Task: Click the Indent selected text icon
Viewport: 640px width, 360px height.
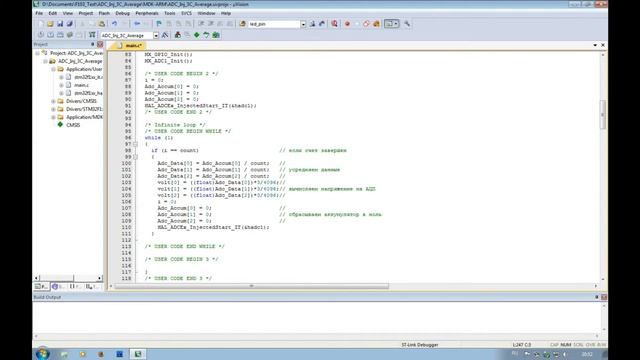Action: click(x=201, y=24)
